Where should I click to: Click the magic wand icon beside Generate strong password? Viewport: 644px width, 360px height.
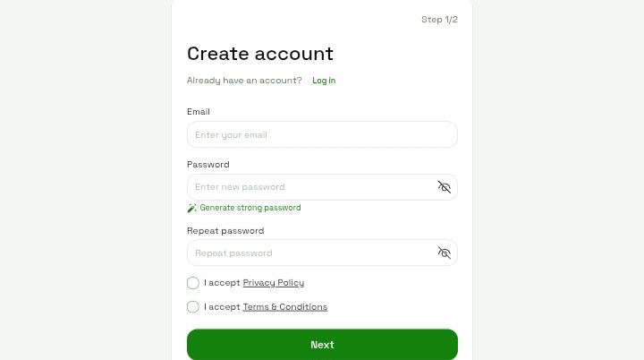pyautogui.click(x=191, y=208)
